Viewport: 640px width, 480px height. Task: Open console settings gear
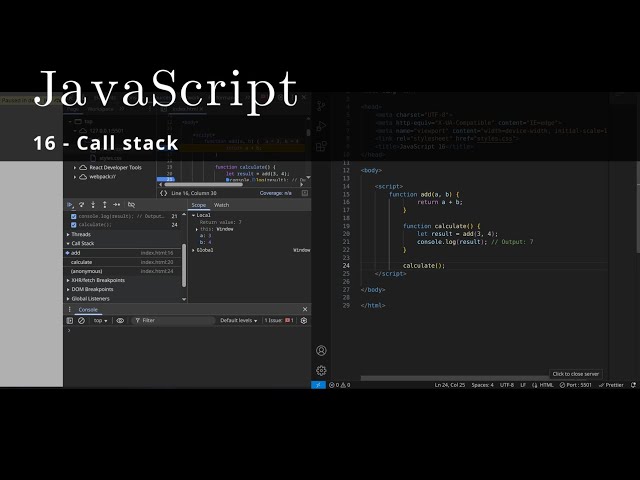pos(304,320)
